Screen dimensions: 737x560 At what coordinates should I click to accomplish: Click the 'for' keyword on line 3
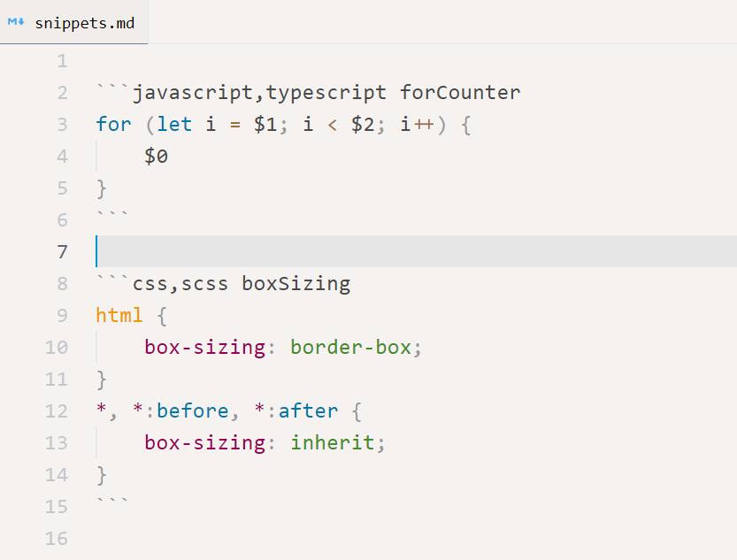113,124
